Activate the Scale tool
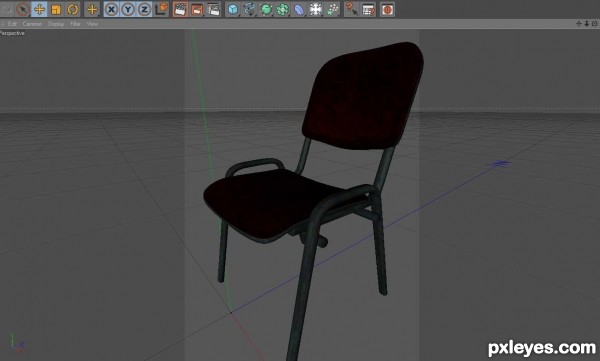 click(56, 9)
